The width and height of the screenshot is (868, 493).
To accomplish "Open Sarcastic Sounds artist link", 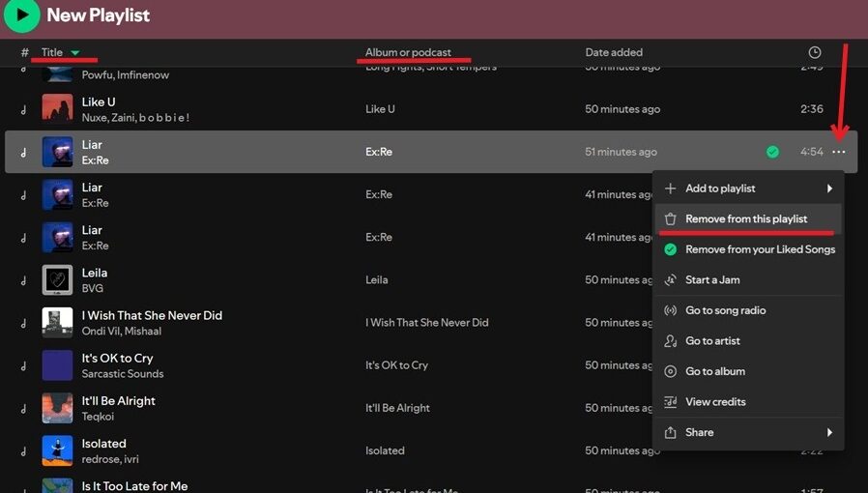I will coord(123,373).
